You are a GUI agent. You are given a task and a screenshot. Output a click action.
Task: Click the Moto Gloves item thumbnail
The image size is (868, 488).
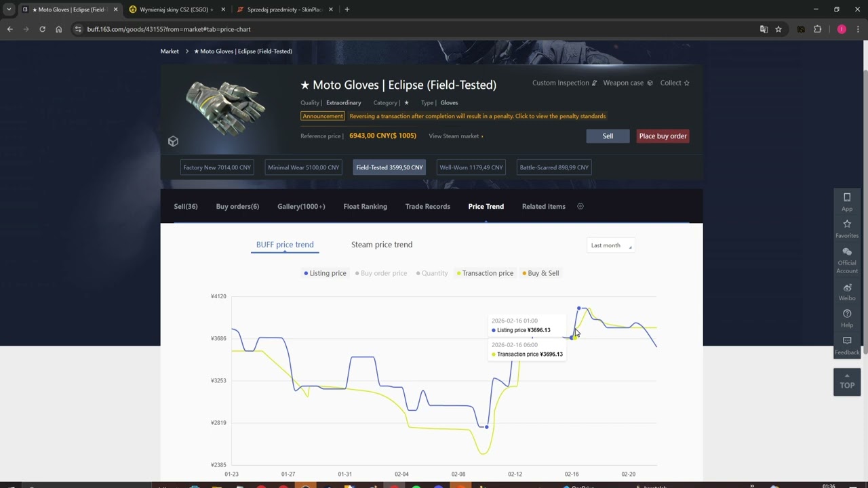point(225,107)
